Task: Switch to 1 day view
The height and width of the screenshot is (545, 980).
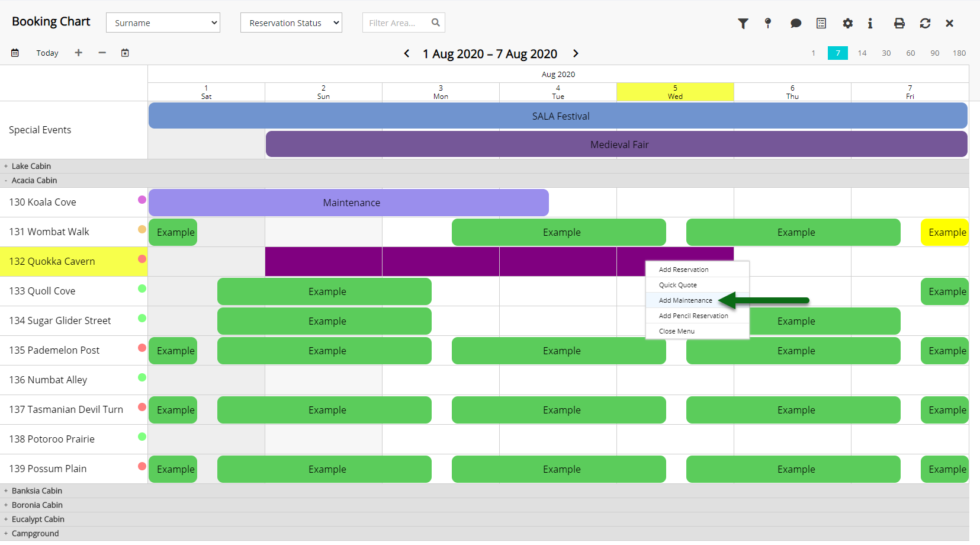Action: point(814,53)
